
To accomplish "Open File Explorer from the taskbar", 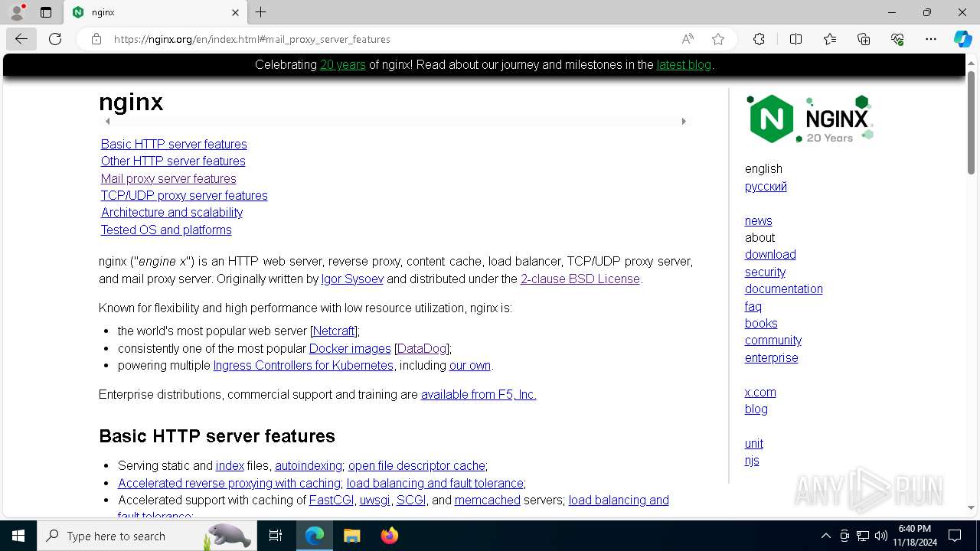I will (x=351, y=536).
